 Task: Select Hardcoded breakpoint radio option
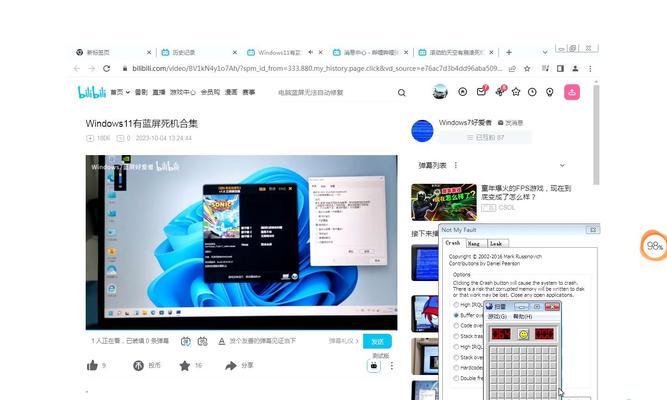coord(456,368)
